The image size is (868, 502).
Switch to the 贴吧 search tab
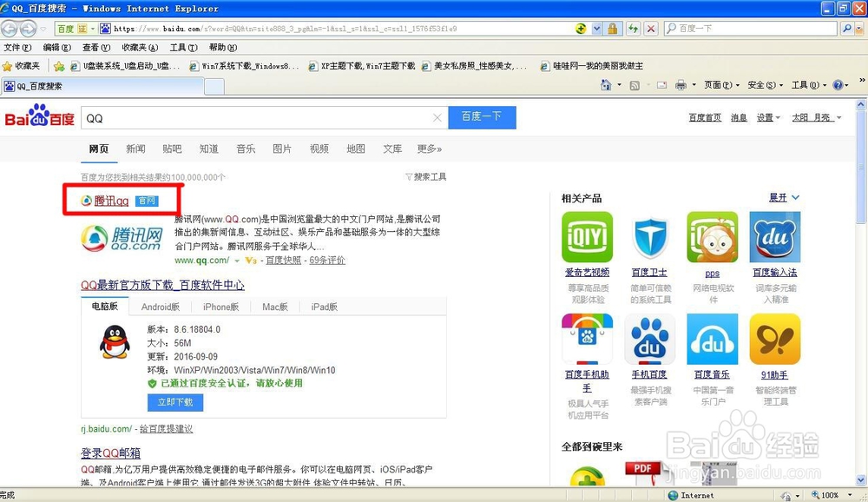pyautogui.click(x=172, y=149)
